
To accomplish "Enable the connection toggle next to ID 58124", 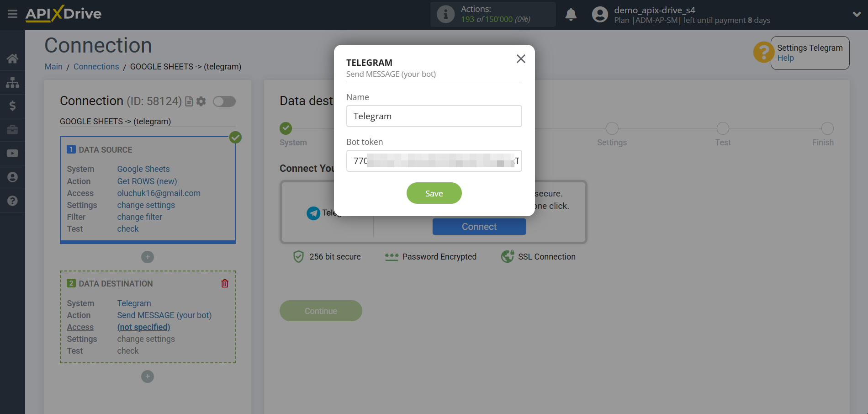I will (224, 101).
